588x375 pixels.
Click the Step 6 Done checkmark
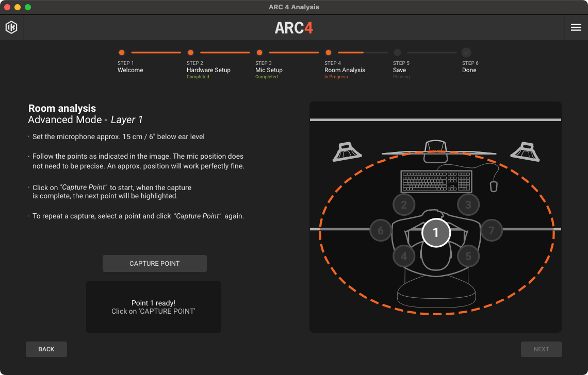point(466,53)
